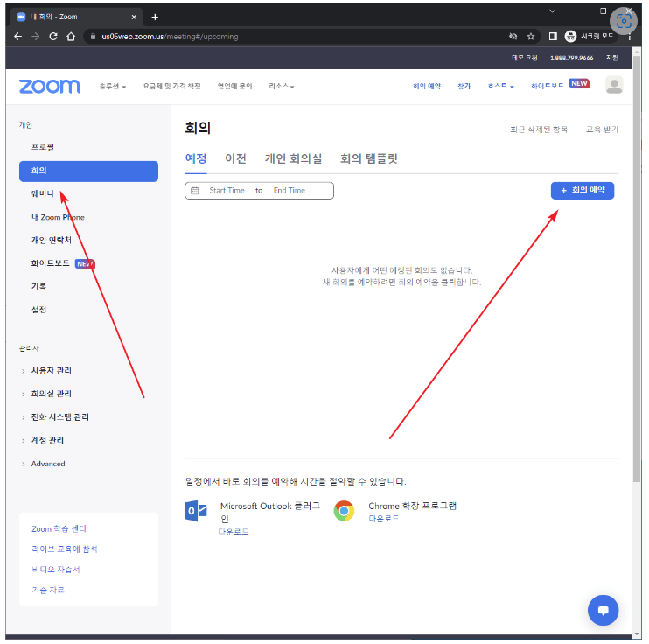Viewport: 649px width, 644px height.
Task: Close the '내 회의 - Zoom' tab
Action: [x=134, y=17]
